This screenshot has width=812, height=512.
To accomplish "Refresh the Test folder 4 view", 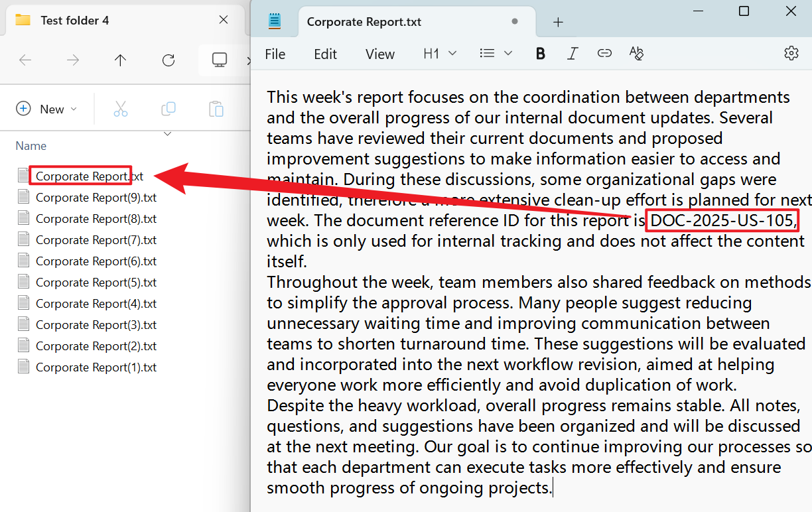I will point(169,60).
